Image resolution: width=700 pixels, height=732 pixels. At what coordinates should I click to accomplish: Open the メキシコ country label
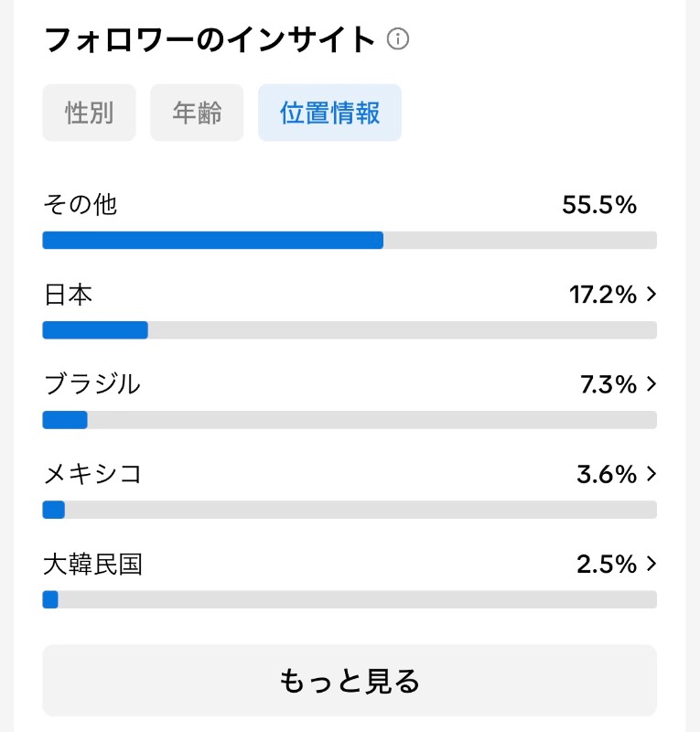pyautogui.click(x=92, y=474)
